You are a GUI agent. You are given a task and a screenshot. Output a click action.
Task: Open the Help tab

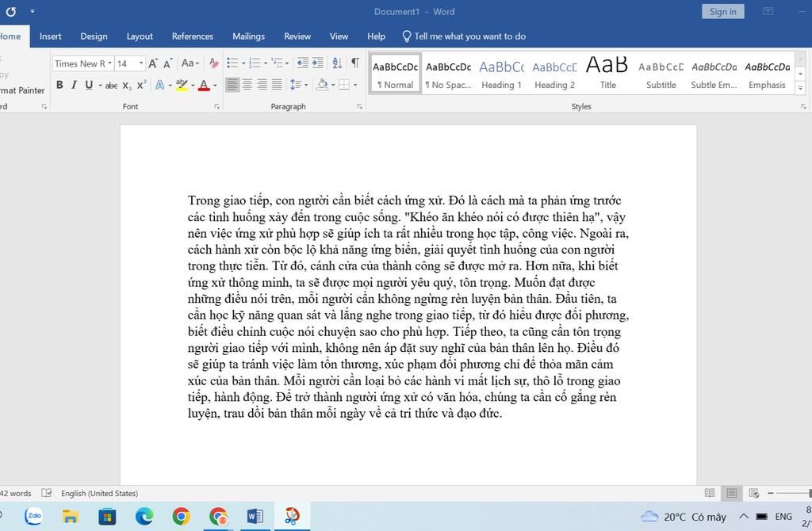coord(376,36)
